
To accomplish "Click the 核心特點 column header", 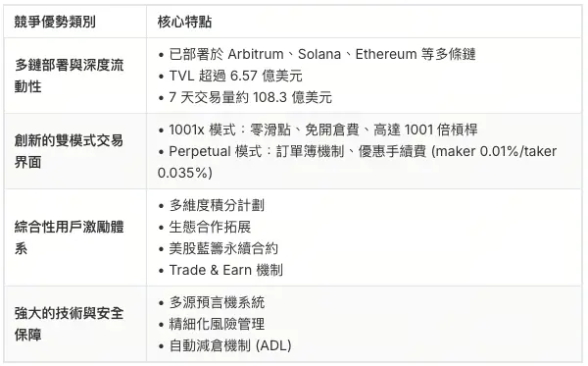I will (184, 22).
